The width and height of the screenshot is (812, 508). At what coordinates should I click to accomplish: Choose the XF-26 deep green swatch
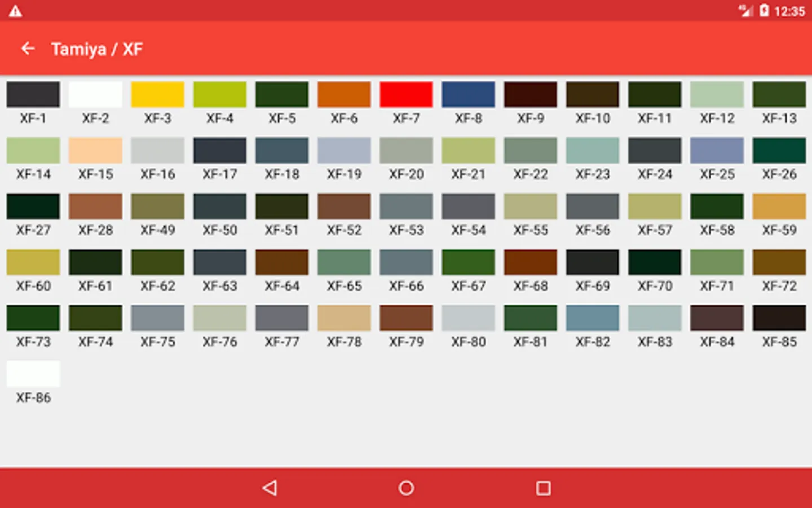point(779,150)
